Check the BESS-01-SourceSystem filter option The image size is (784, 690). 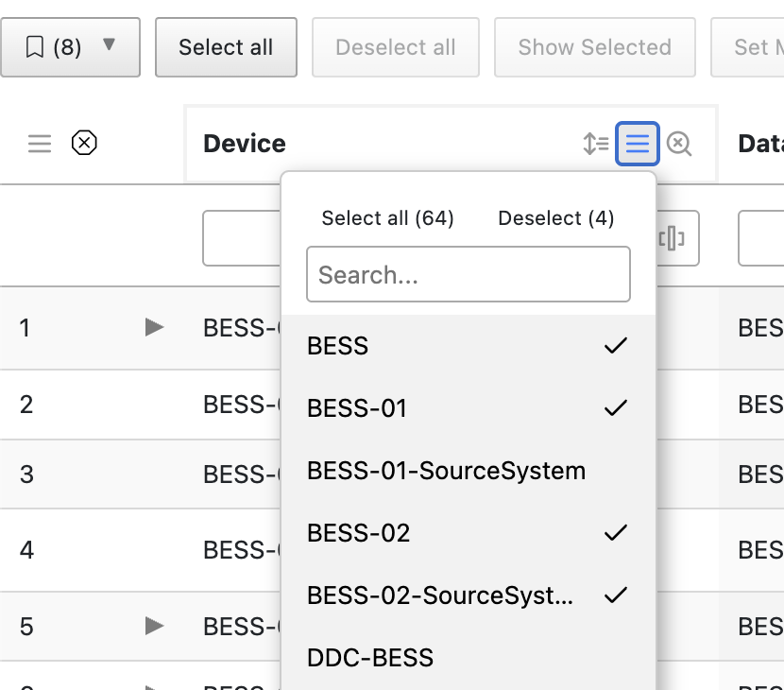click(x=468, y=471)
